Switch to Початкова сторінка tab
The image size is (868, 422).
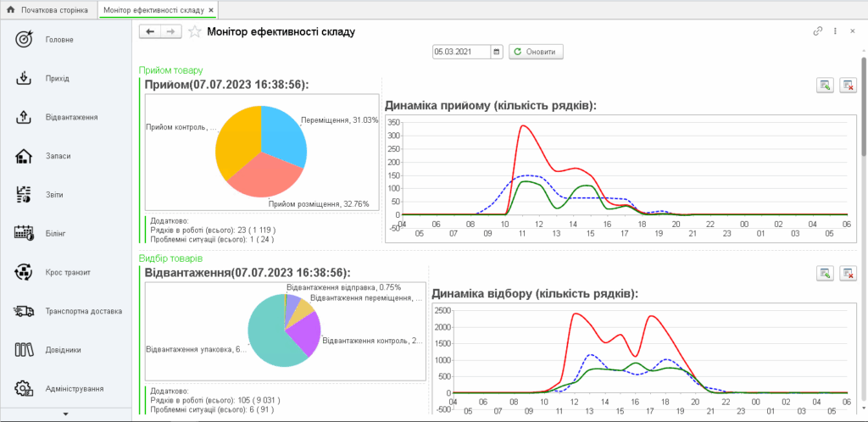tap(49, 8)
